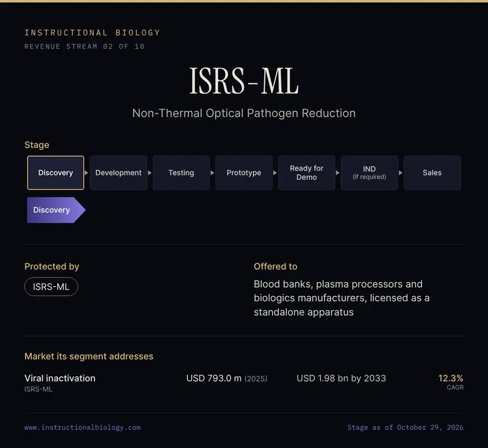Click the Protected by heading
This screenshot has width=488, height=448.
52,266
